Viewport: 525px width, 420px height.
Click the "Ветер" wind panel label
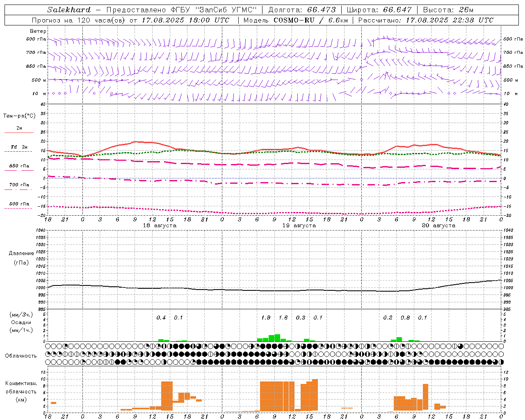click(x=38, y=31)
